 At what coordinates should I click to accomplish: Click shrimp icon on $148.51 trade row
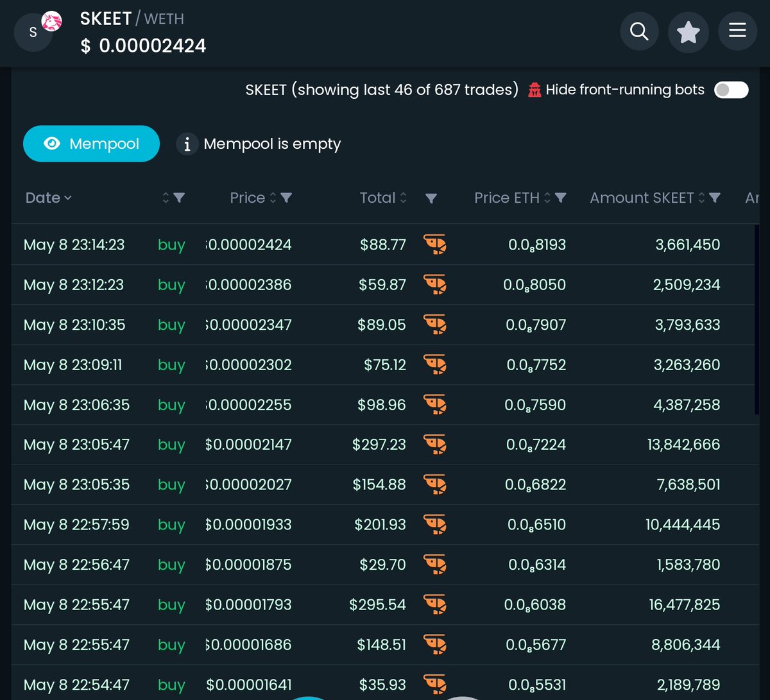tap(435, 645)
